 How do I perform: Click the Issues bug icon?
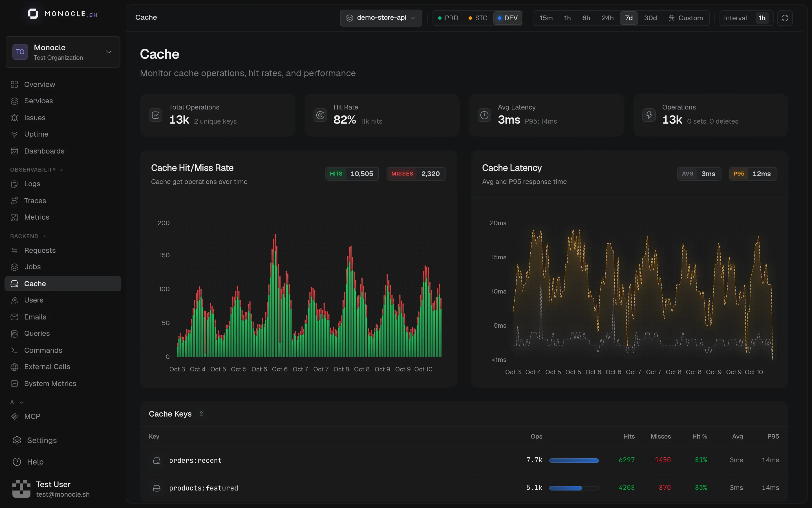tap(14, 118)
